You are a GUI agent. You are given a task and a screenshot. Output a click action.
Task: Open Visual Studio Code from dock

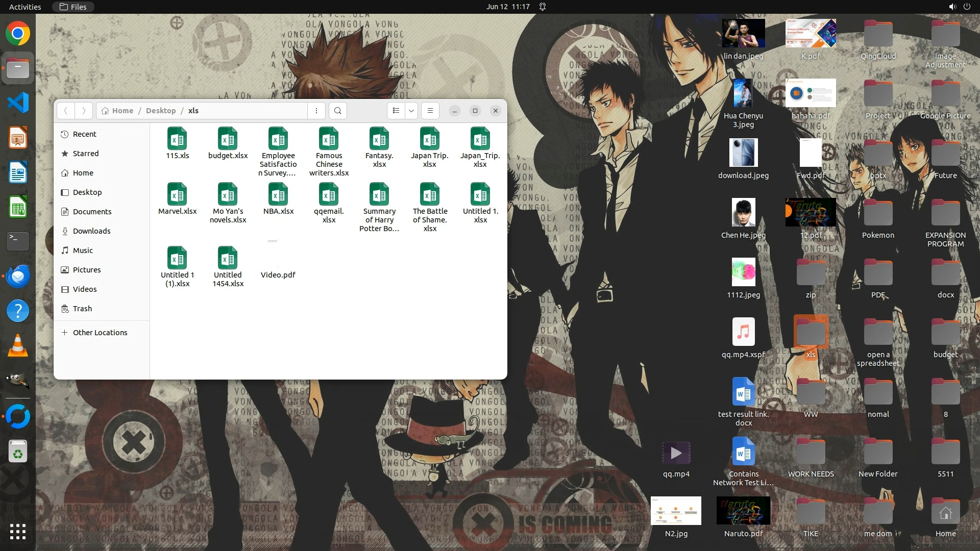pos(18,103)
